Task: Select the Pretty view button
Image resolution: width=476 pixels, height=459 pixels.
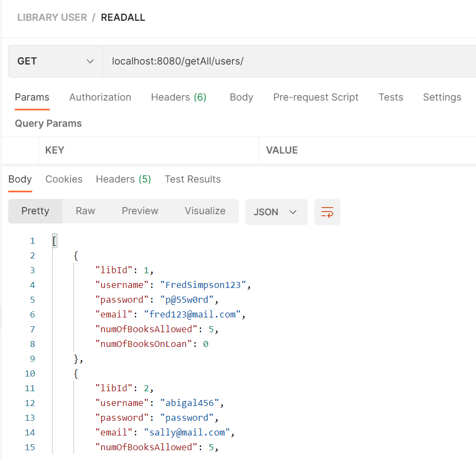Action: click(35, 211)
